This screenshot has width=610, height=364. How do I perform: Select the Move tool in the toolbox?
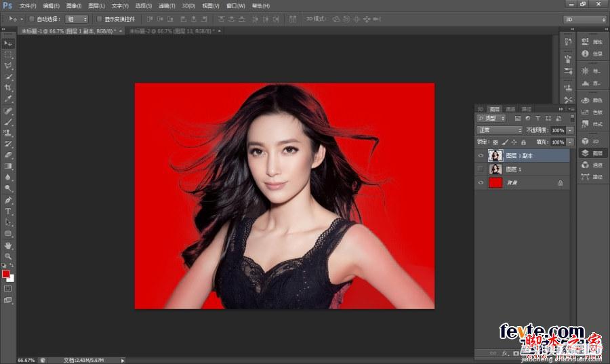tap(7, 43)
